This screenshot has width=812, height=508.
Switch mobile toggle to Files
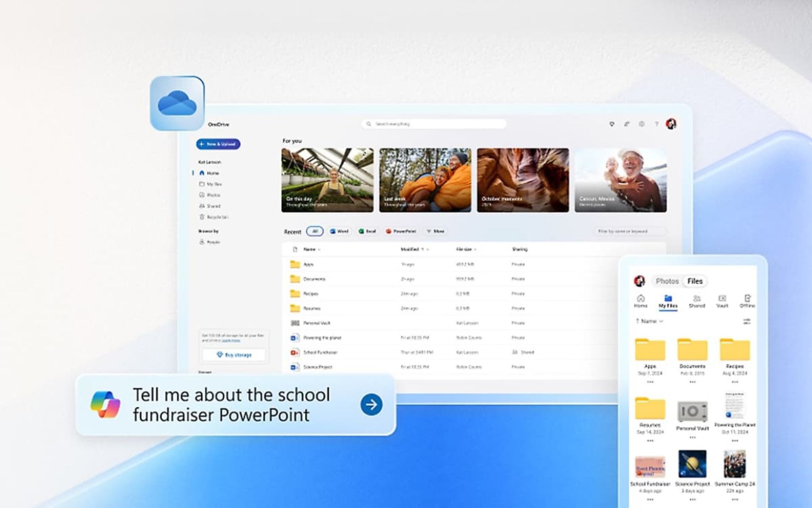(x=695, y=281)
